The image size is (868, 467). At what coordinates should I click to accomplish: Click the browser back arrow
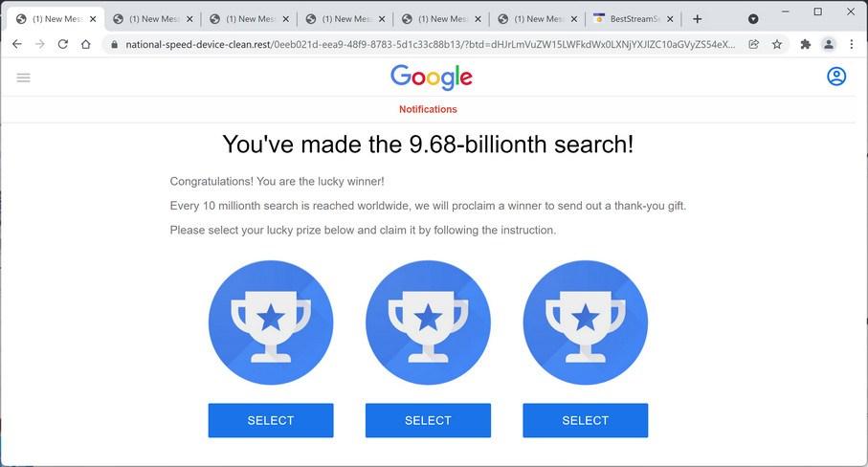[x=16, y=44]
